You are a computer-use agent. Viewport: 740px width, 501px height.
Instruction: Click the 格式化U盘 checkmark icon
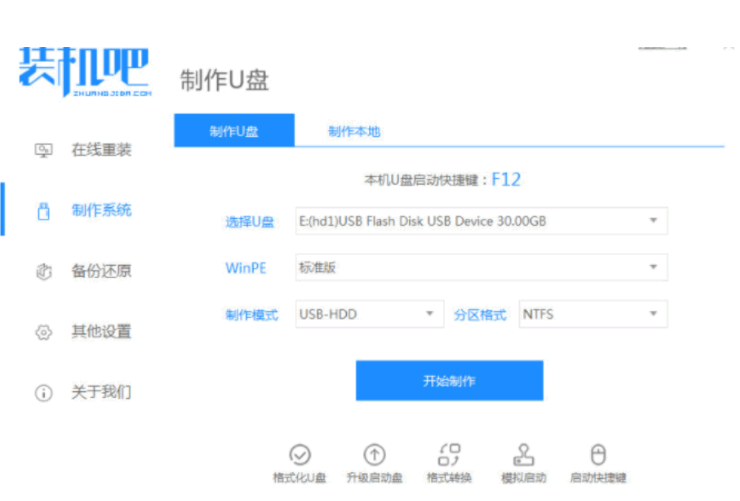(300, 455)
